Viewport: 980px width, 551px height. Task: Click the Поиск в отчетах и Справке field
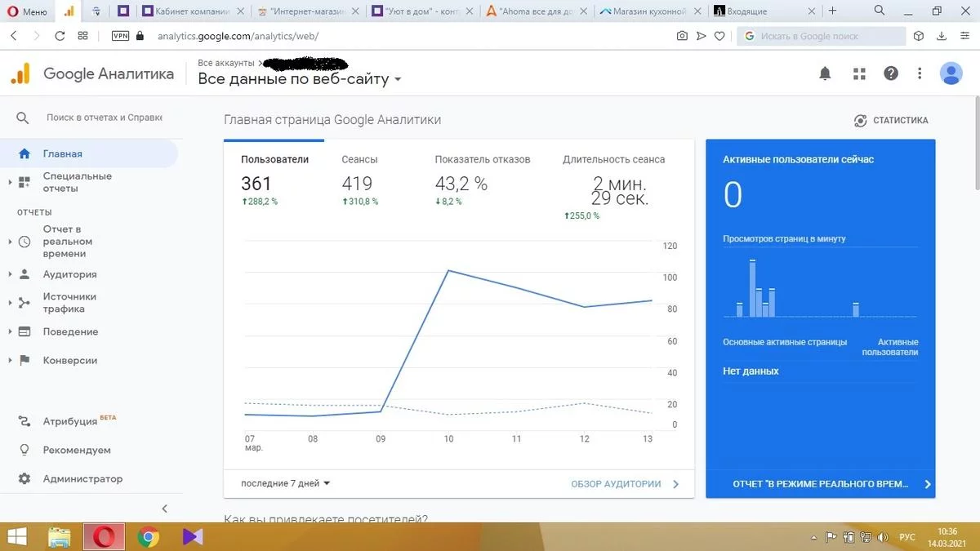[105, 118]
